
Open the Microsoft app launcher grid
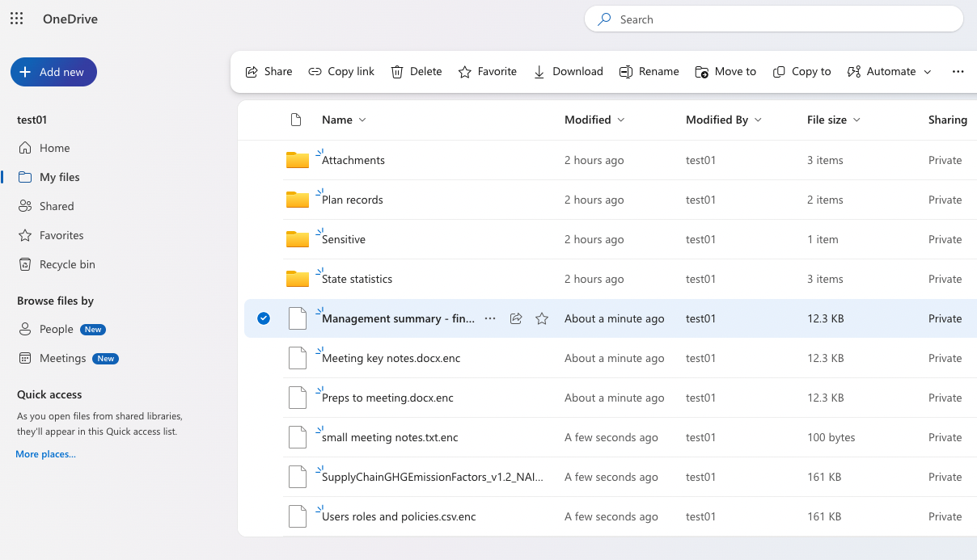coord(16,18)
